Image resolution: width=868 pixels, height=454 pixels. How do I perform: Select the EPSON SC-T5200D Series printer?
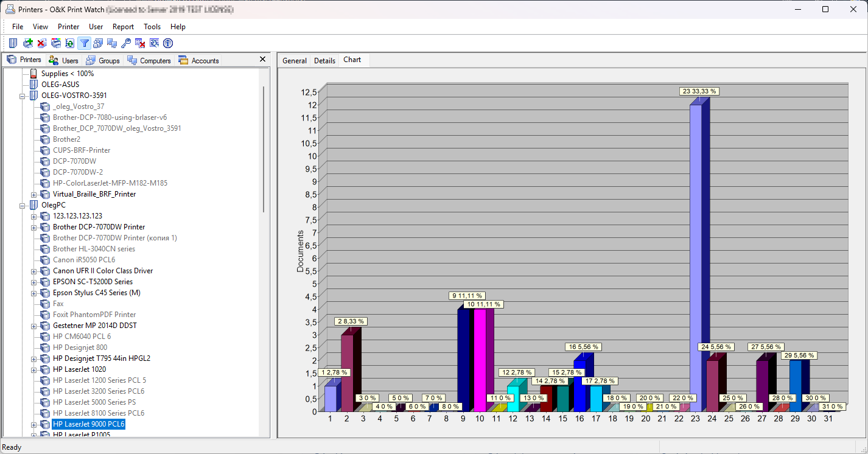coord(93,282)
